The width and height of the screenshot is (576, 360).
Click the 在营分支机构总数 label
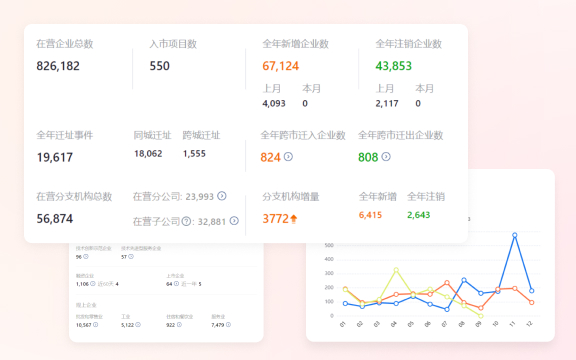(x=74, y=197)
